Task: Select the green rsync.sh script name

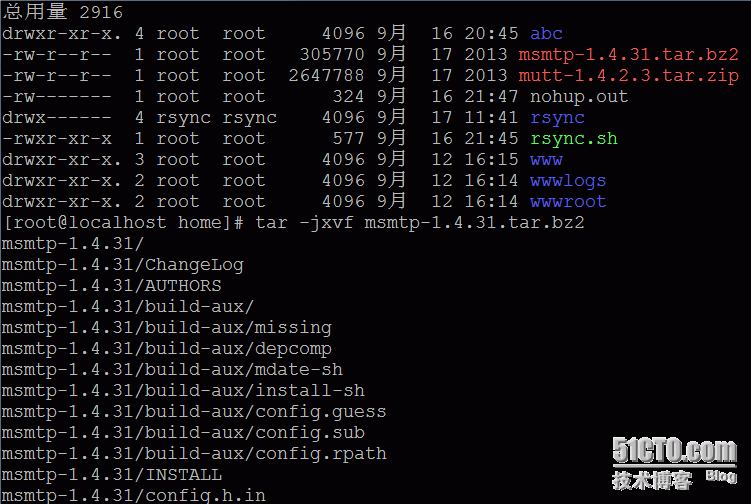Action: coord(574,139)
